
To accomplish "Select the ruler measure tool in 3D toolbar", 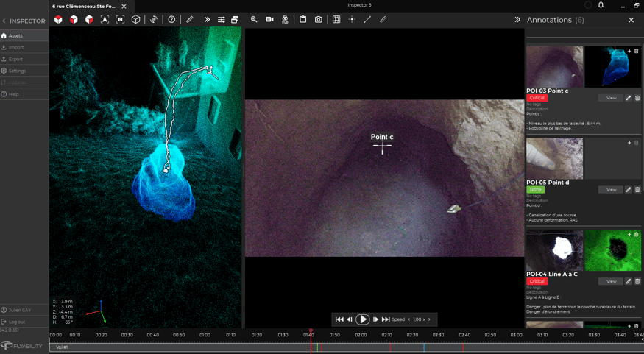I will coord(190,19).
